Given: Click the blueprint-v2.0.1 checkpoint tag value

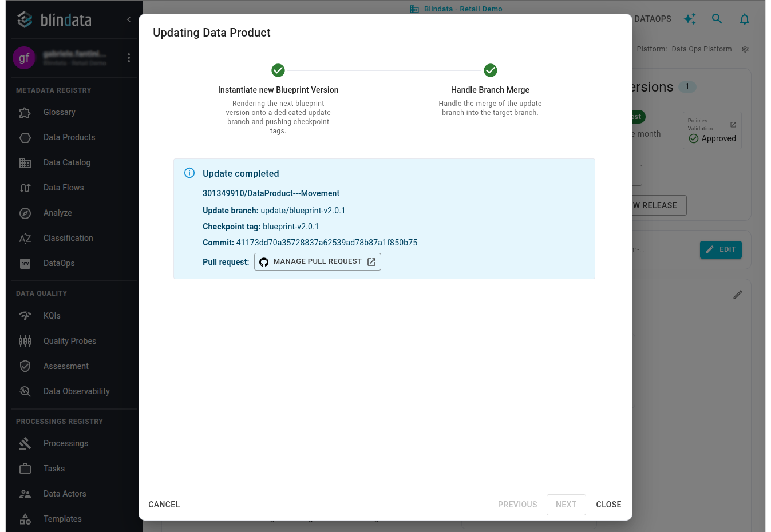Looking at the screenshot, I should 291,227.
